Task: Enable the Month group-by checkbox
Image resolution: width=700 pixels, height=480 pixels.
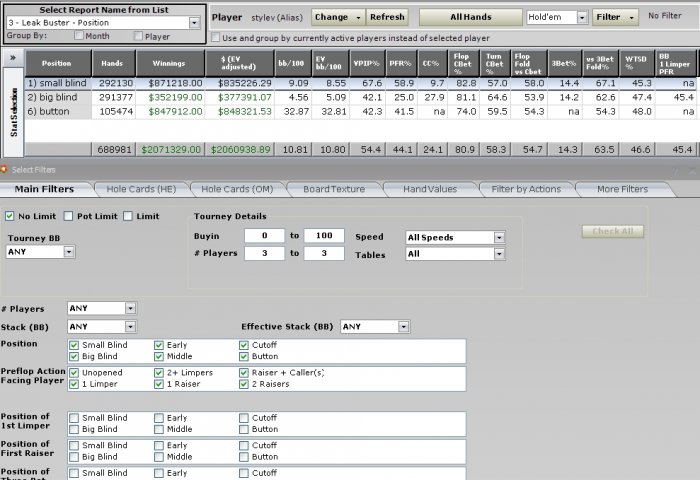Action: (x=79, y=36)
